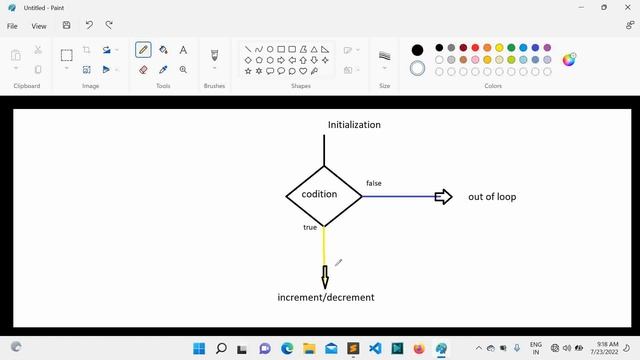The width and height of the screenshot is (640, 360).
Task: Redo the last action
Action: 109,25
